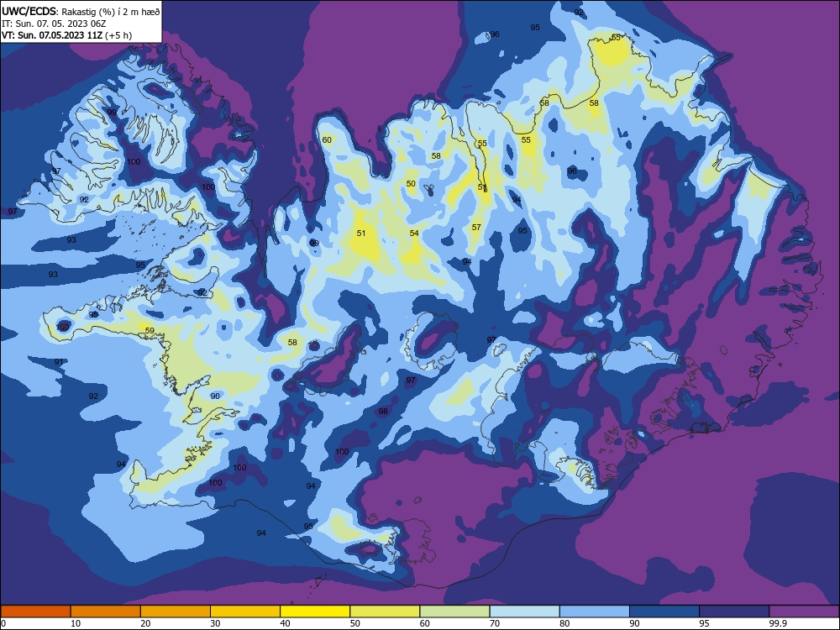Click the 'VT: Sun. 07.05.2023 11Z (+5 h)' line
This screenshot has height=630, width=840.
click(67, 35)
